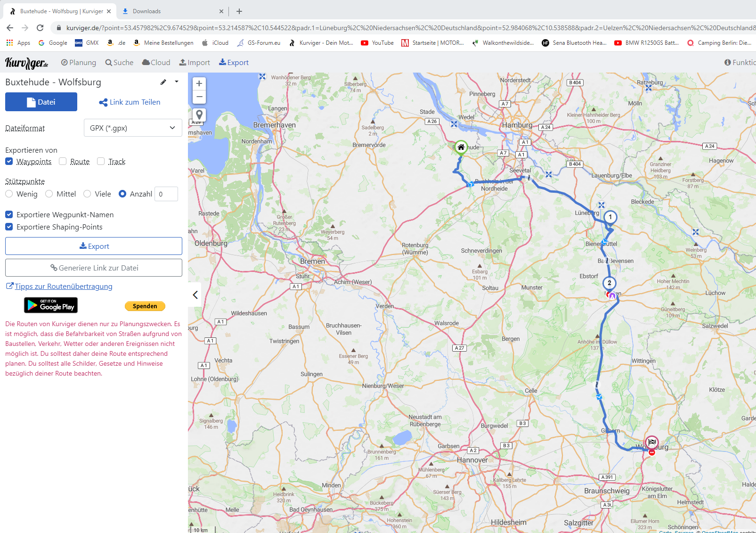
Task: Select the Mittel radio button
Action: [x=49, y=194]
